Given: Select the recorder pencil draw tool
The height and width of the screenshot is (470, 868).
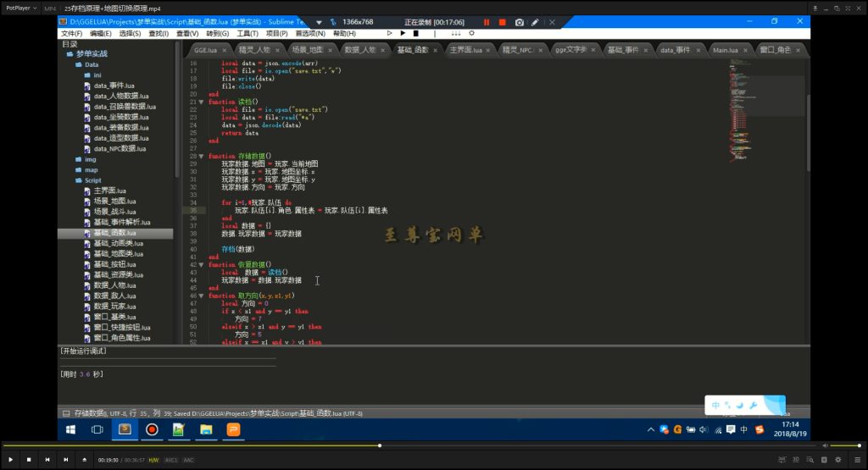Looking at the screenshot, I should coord(535,22).
